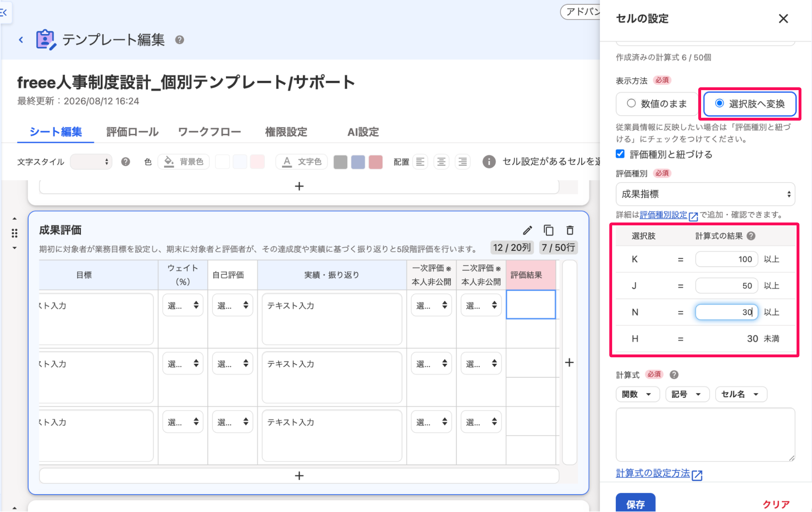Open the 計算式の設定方法 link
This screenshot has height=512, width=812.
(653, 473)
